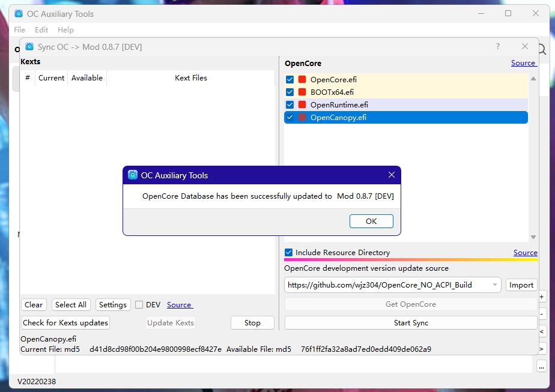Image resolution: width=555 pixels, height=392 pixels.
Task: Click red status square for OpenCore.efi
Action: pos(302,80)
